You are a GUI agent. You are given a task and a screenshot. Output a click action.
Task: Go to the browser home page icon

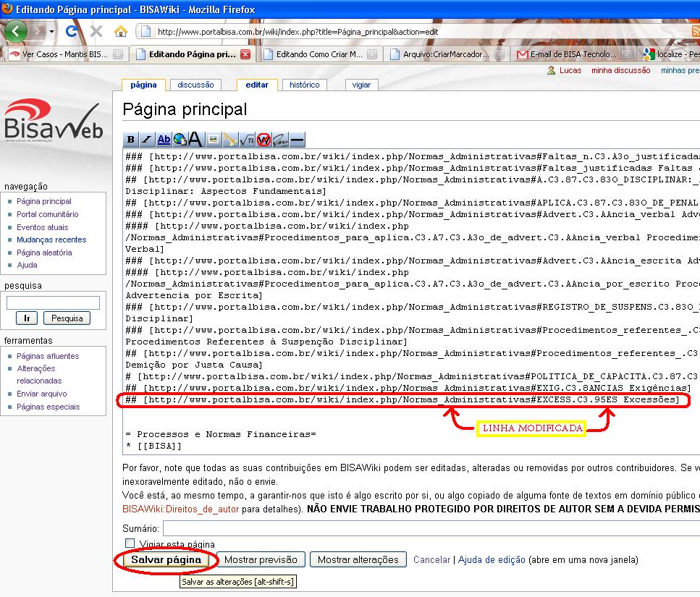coord(121,31)
